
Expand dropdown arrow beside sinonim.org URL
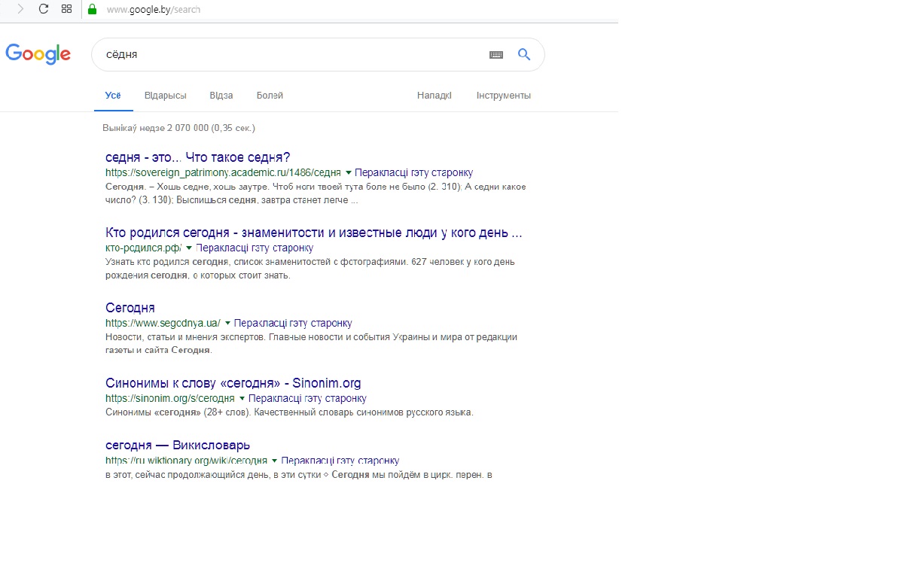click(242, 399)
